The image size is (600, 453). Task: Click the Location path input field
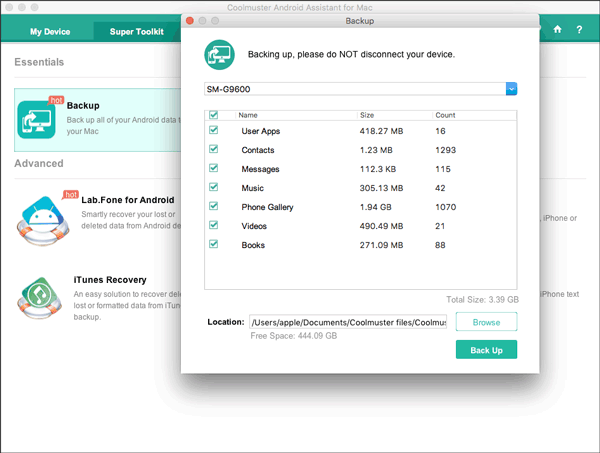348,322
